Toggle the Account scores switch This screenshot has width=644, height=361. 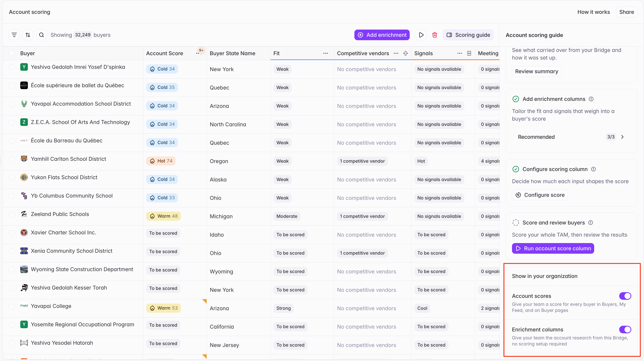(x=625, y=296)
